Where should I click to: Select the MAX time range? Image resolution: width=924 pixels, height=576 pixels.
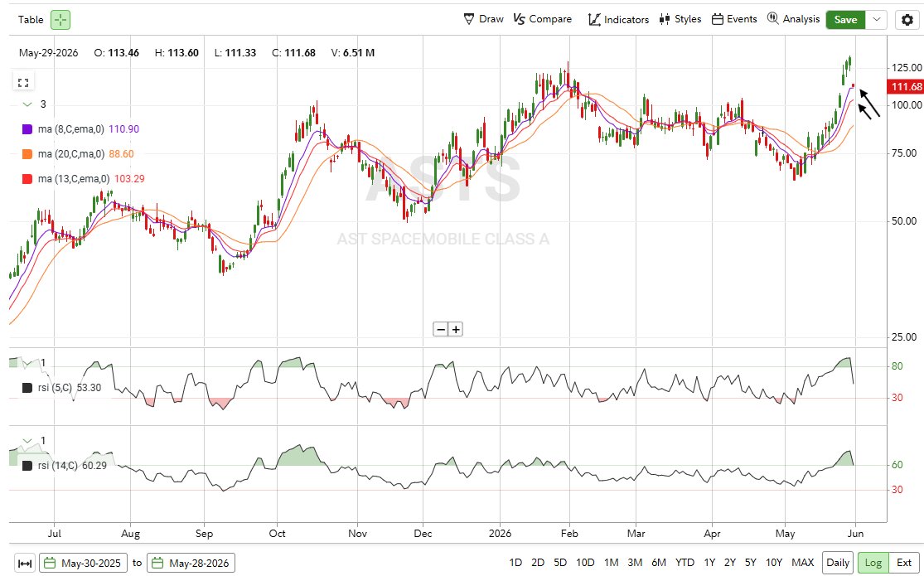click(x=803, y=563)
